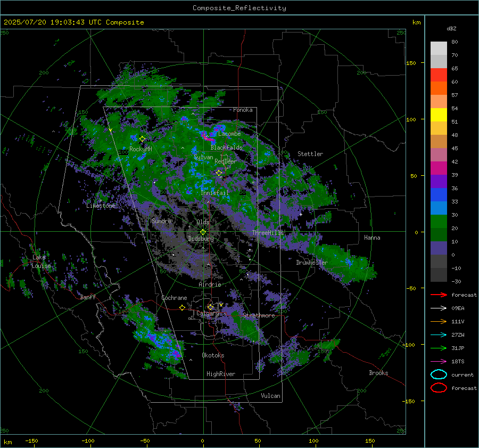479x448 pixels.
Task: Pick the magenta swatch above 39 dBZ
Action: click(439, 168)
